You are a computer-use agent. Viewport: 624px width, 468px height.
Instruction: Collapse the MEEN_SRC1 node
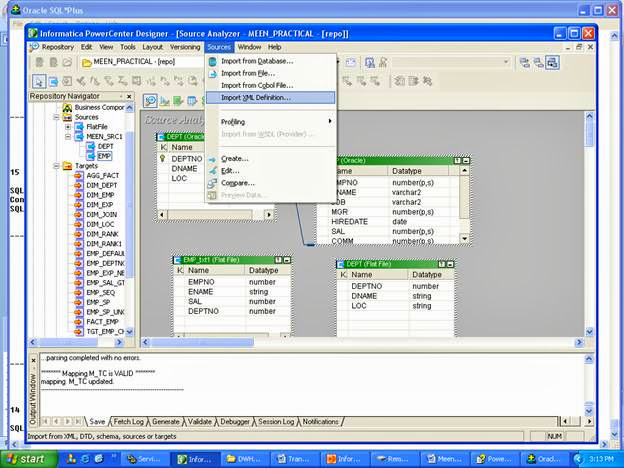point(68,136)
